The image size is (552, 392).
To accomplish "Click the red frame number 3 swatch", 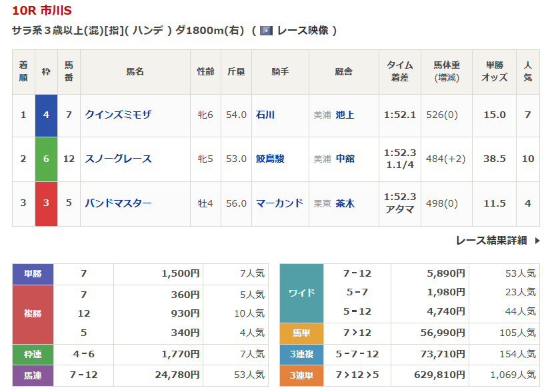I will [46, 203].
